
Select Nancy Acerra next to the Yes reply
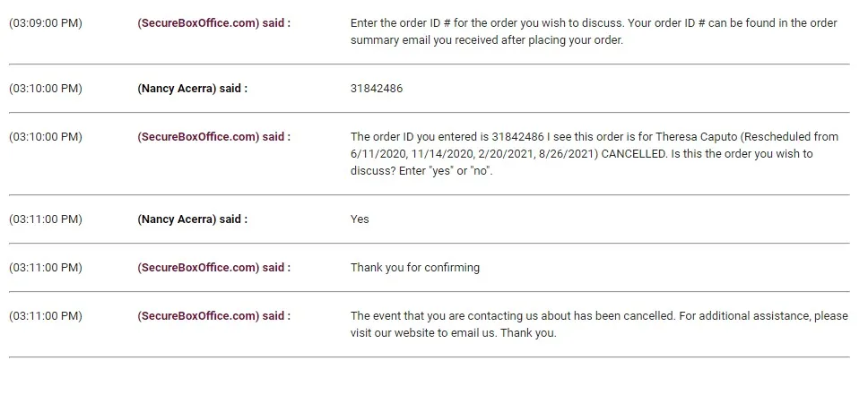192,219
